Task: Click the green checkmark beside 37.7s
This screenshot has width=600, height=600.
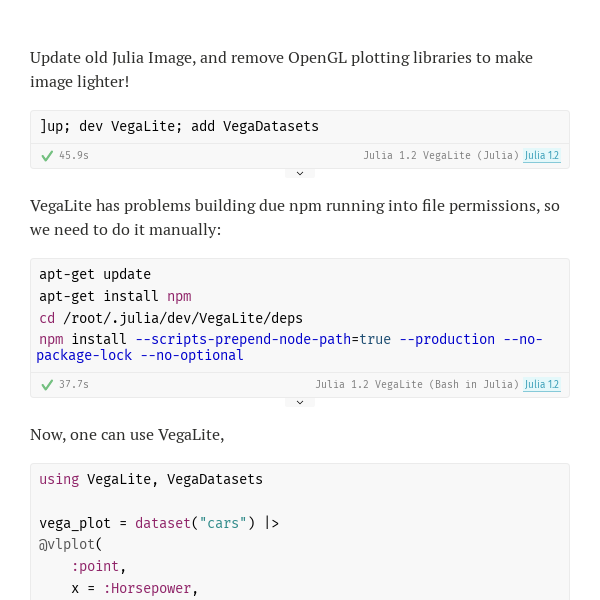Action: (x=47, y=385)
